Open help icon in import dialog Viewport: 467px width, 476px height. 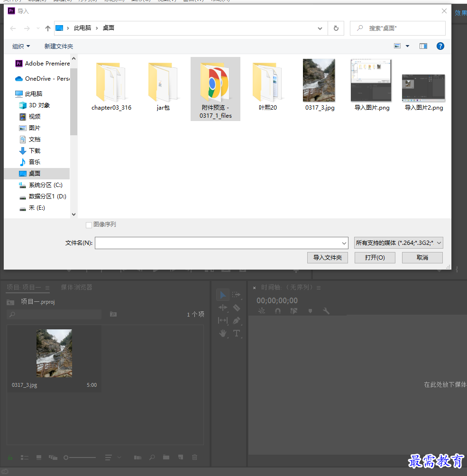[x=440, y=46]
